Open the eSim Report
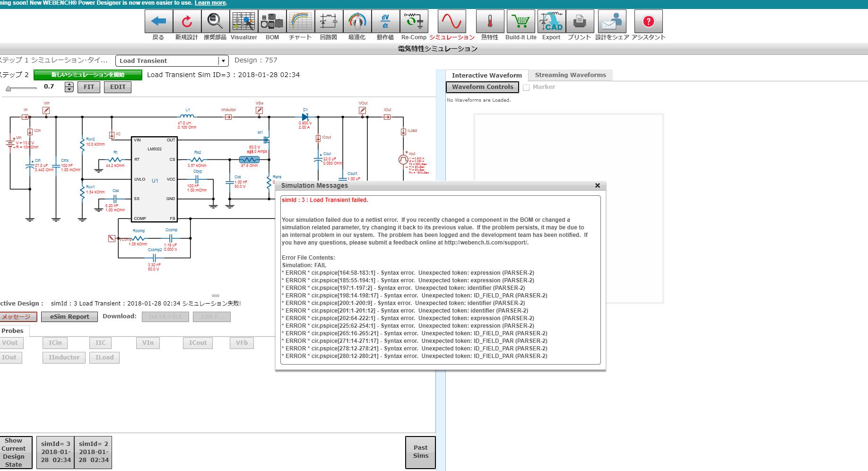868x471 pixels. click(x=69, y=317)
